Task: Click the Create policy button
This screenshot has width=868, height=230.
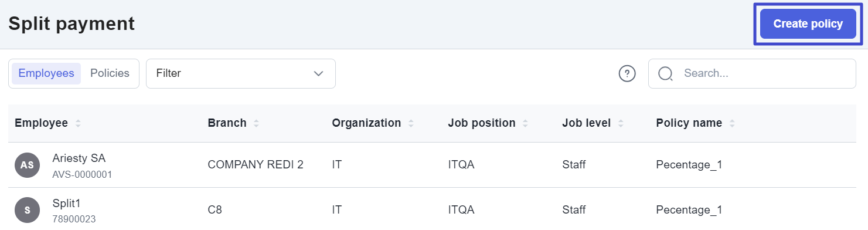Action: [808, 24]
